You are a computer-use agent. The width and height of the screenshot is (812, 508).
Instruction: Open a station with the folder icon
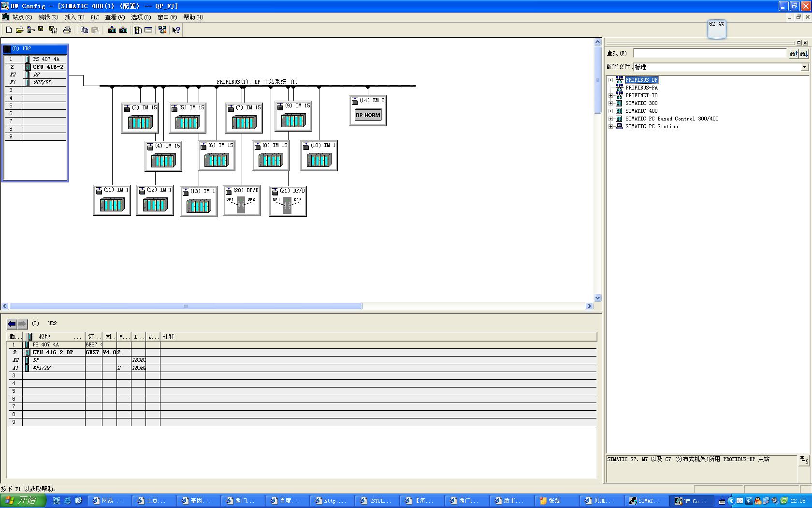pos(19,30)
